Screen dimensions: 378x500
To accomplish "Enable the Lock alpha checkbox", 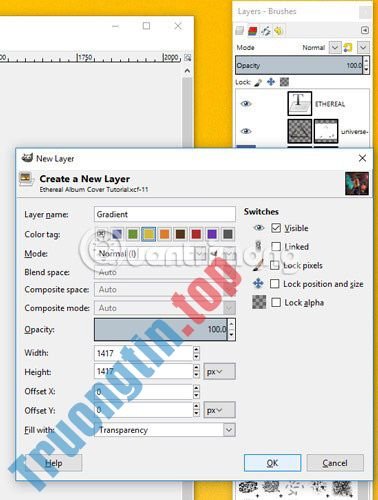I will pyautogui.click(x=276, y=303).
